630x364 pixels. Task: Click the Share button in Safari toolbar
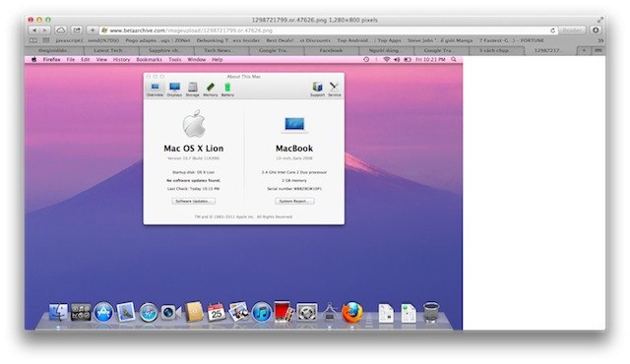[77, 30]
